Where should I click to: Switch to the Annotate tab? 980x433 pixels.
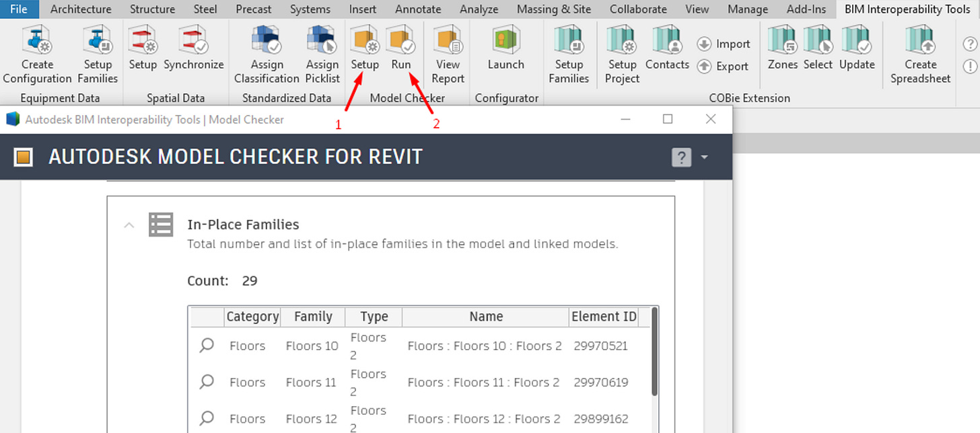click(418, 9)
